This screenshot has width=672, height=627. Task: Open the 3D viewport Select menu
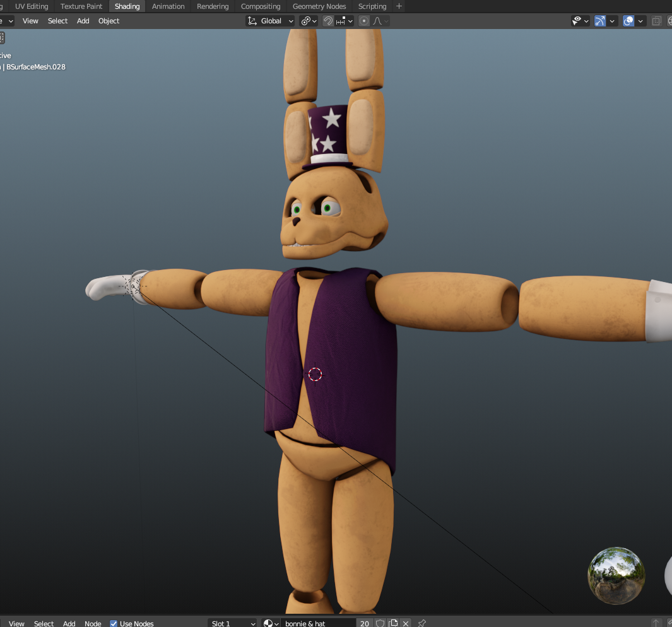[x=57, y=21]
